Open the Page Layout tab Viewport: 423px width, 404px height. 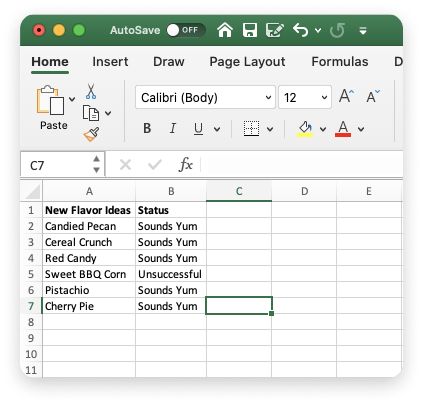click(x=247, y=62)
